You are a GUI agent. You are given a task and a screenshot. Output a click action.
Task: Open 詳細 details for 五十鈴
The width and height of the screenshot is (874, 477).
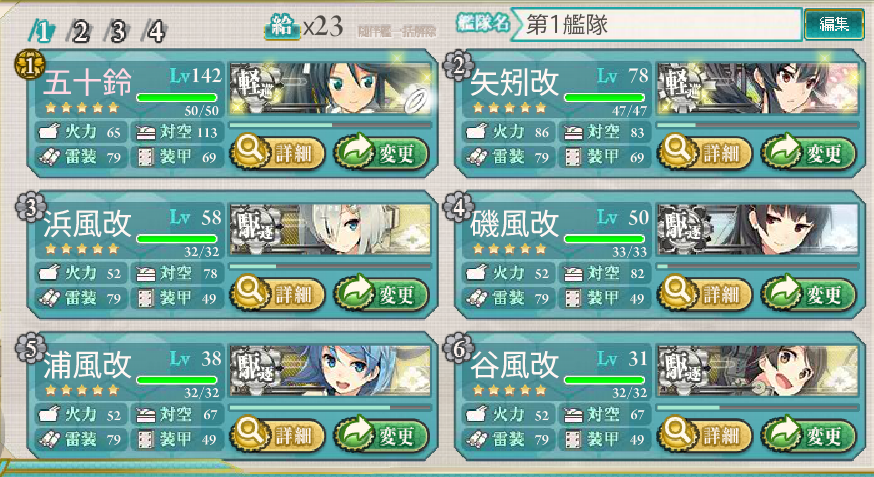tap(279, 152)
